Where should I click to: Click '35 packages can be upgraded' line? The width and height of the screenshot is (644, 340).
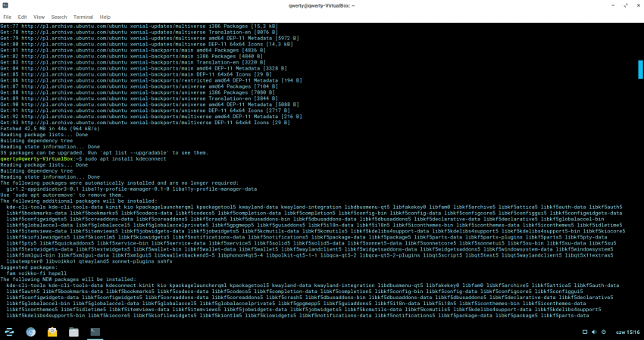105,153
